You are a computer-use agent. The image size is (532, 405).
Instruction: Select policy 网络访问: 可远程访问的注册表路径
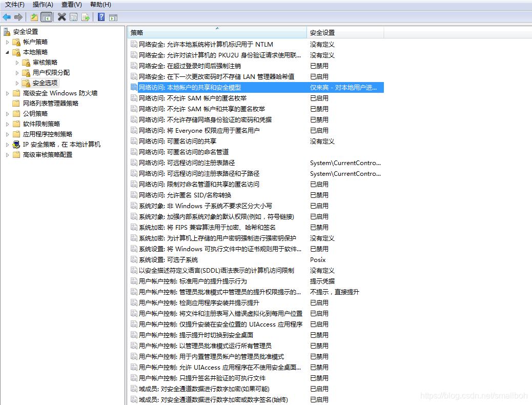187,163
